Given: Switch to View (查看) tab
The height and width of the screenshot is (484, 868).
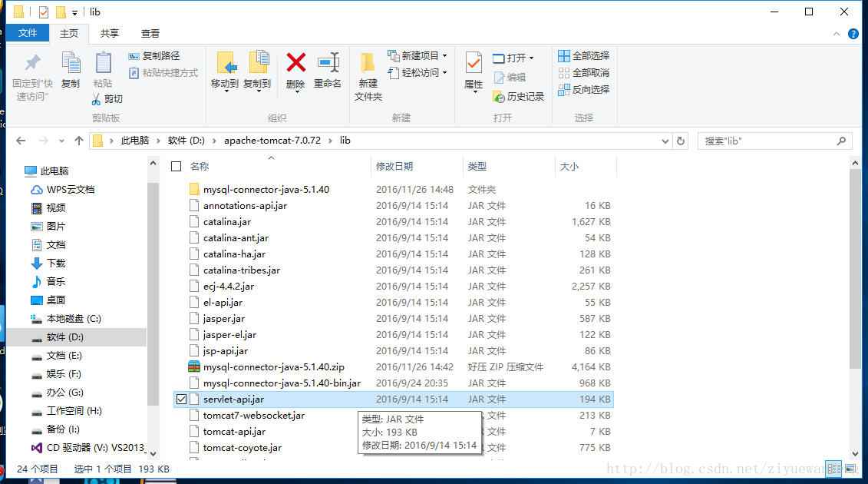Looking at the screenshot, I should [150, 34].
